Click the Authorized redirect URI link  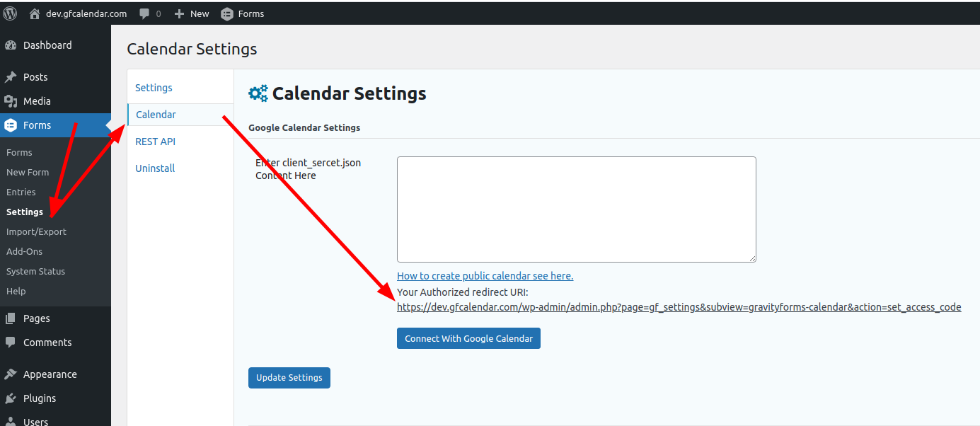679,306
